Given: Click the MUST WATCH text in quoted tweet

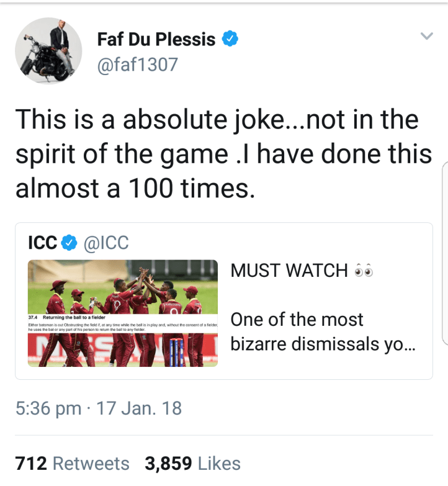Looking at the screenshot, I should pyautogui.click(x=289, y=271).
